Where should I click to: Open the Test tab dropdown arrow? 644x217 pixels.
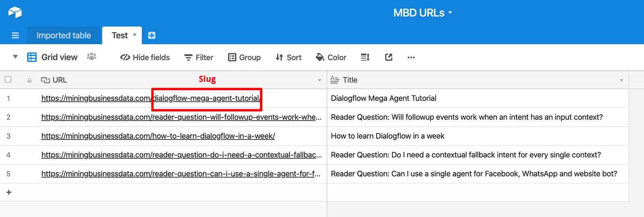click(x=135, y=35)
